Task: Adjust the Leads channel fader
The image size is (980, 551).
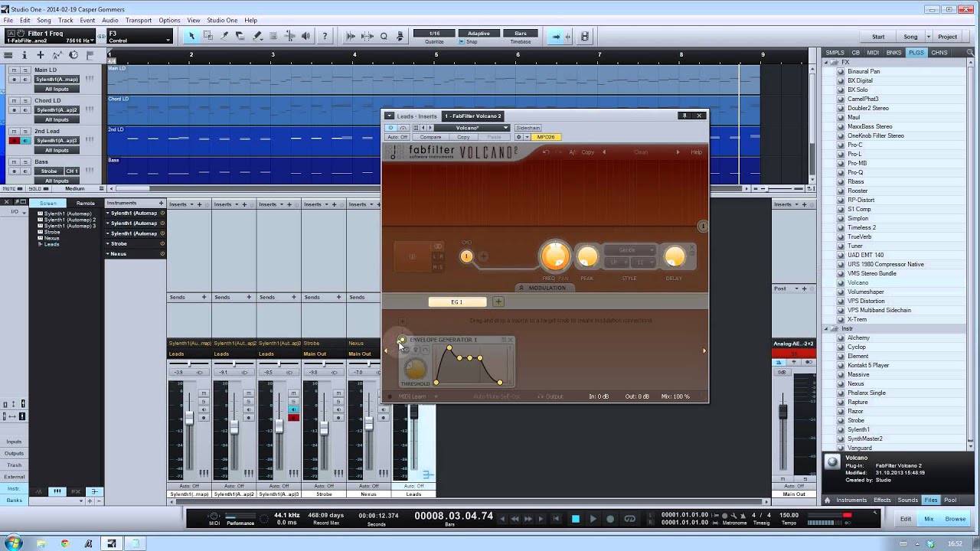Action: (413, 412)
